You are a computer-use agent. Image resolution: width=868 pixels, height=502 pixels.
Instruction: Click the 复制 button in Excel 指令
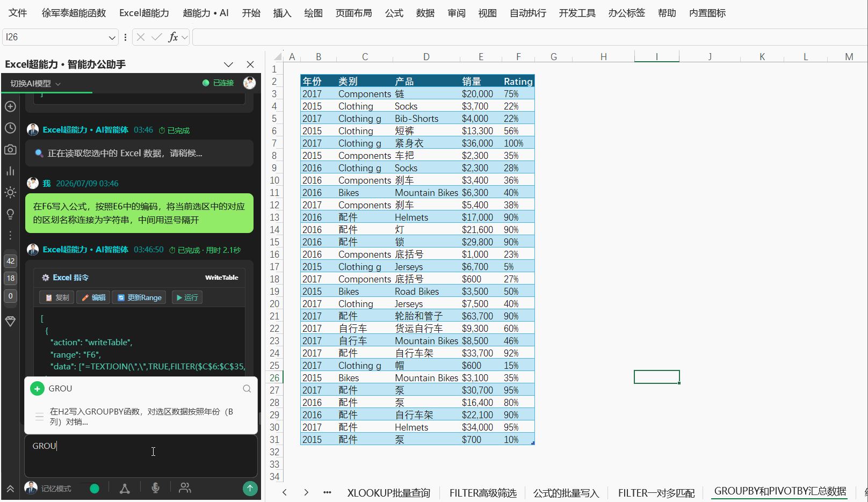[x=57, y=297]
